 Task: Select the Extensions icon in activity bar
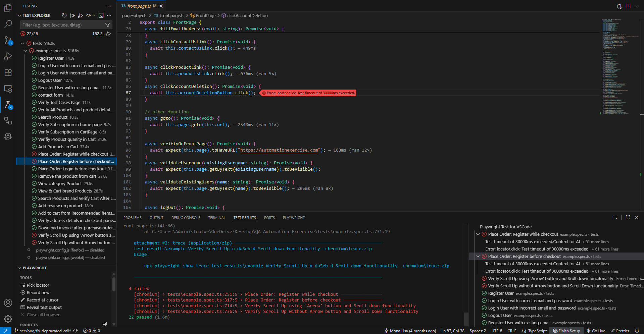click(8, 72)
